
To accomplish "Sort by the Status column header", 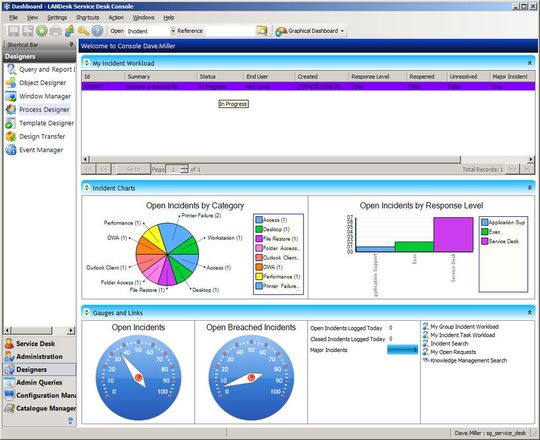I will pyautogui.click(x=220, y=76).
